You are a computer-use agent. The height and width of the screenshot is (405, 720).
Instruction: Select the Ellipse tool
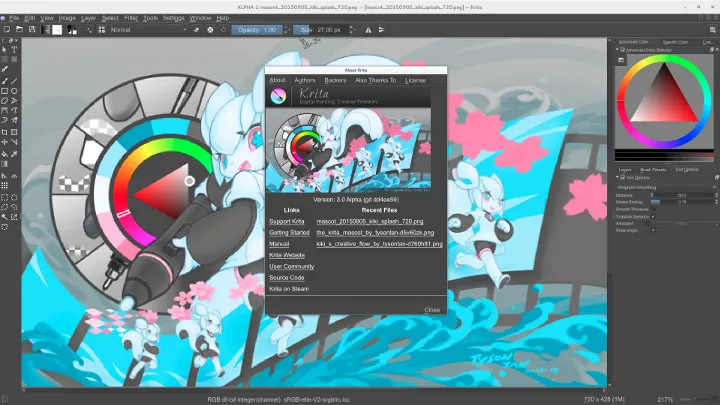(14, 91)
